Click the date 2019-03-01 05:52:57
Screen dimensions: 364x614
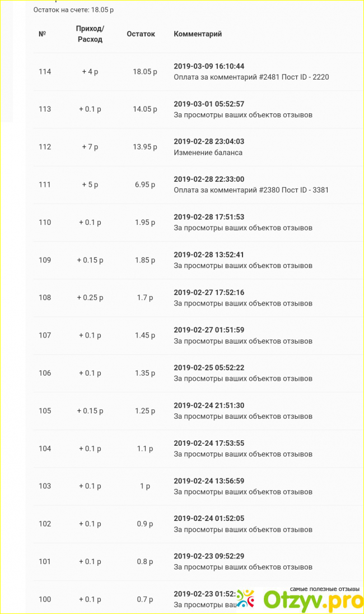point(209,104)
